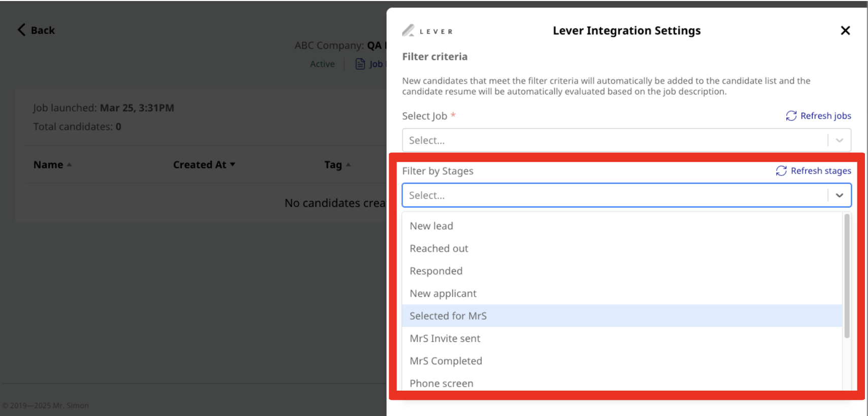Image resolution: width=868 pixels, height=416 pixels.
Task: Click the Refresh stages circular icon
Action: pyautogui.click(x=781, y=171)
